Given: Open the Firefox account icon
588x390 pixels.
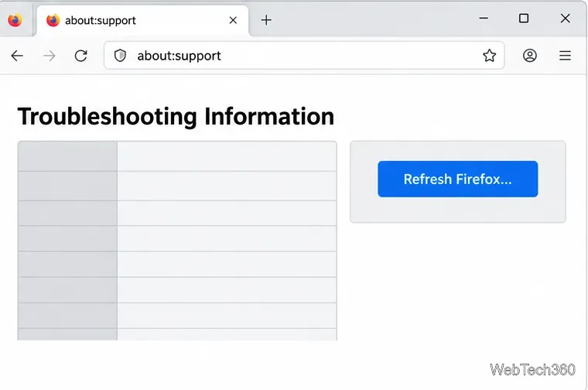Looking at the screenshot, I should coord(530,56).
